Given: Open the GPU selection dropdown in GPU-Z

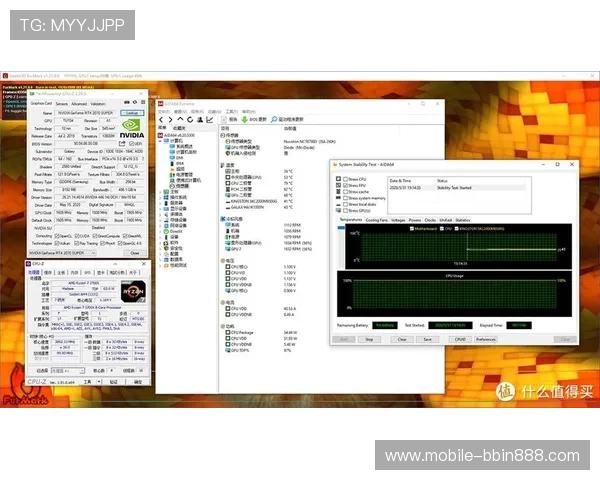Looking at the screenshot, I should [62, 253].
